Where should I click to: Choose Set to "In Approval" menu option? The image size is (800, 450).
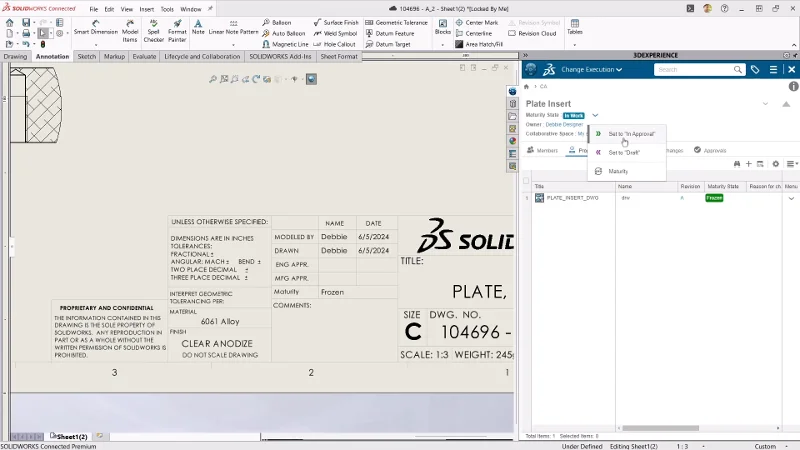(630, 133)
